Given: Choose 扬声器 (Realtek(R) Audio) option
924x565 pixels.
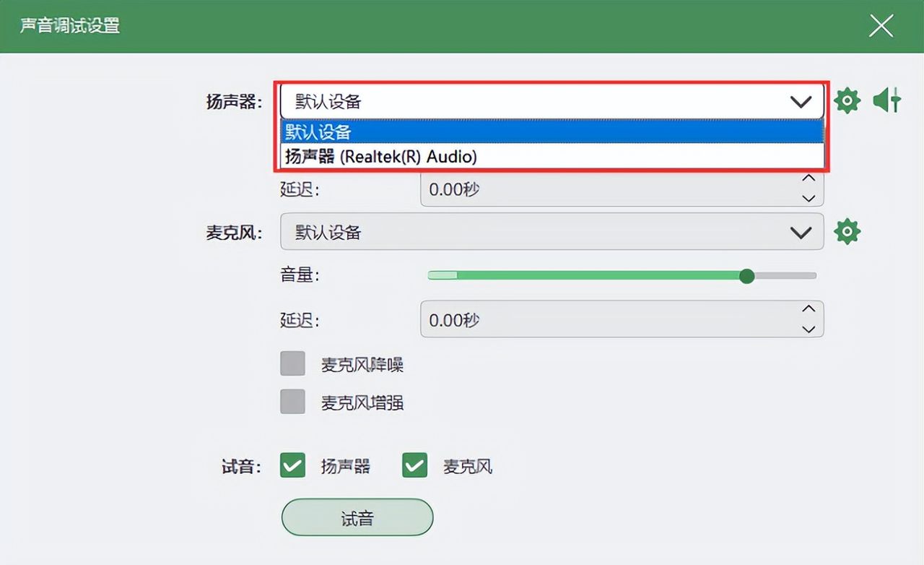Looking at the screenshot, I should coord(552,156).
